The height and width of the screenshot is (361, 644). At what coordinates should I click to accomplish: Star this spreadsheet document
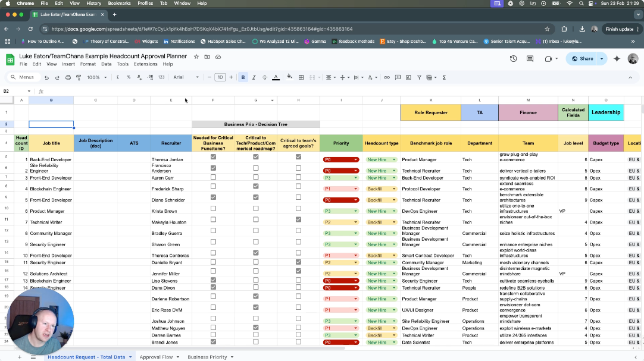click(196, 56)
